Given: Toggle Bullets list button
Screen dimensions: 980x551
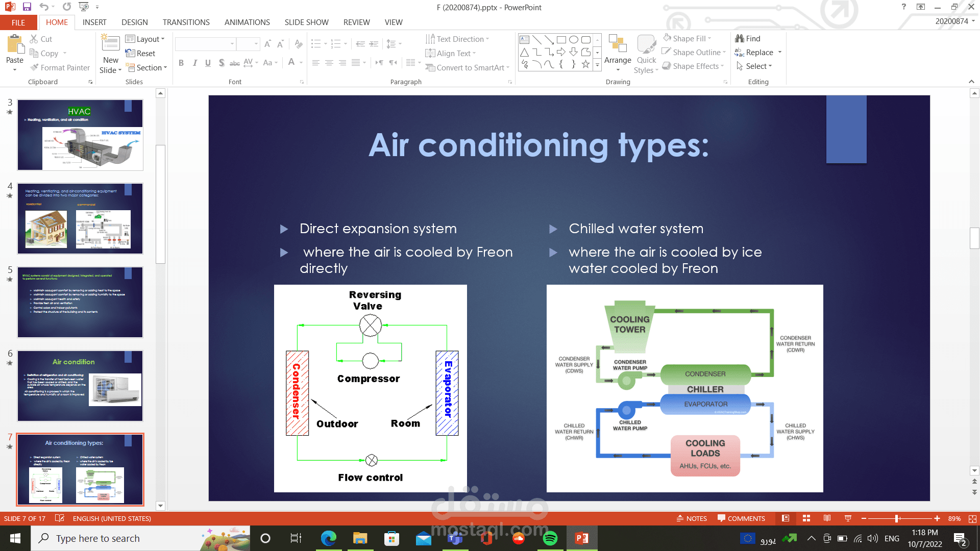Looking at the screenshot, I should 316,44.
